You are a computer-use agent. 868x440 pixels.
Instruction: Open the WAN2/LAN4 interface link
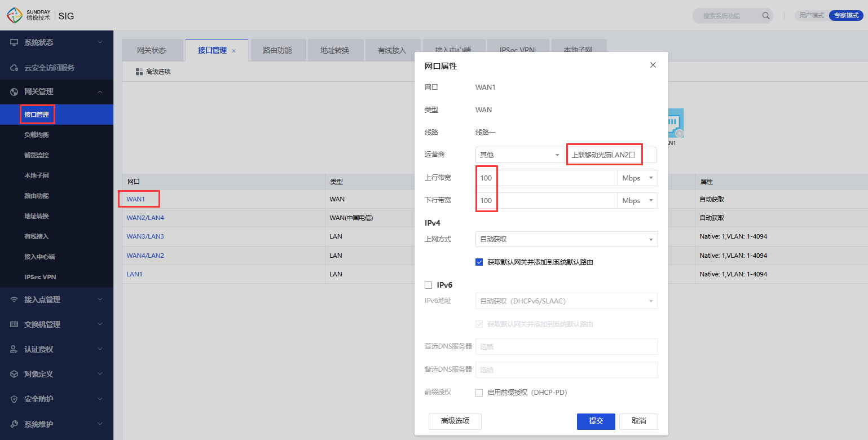(146, 218)
